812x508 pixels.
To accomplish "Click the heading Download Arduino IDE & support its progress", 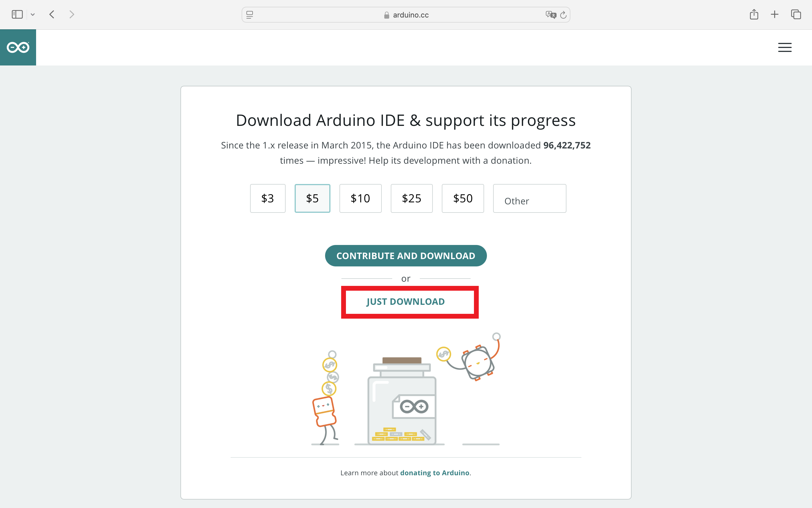I will click(x=406, y=120).
